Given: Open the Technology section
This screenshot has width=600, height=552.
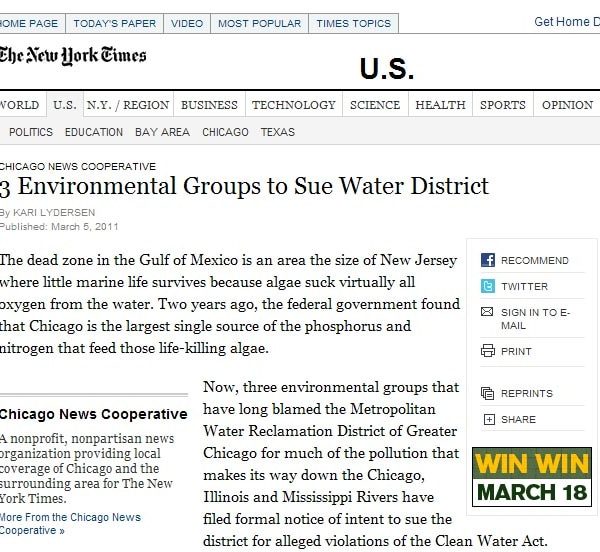Looking at the screenshot, I should [x=293, y=105].
